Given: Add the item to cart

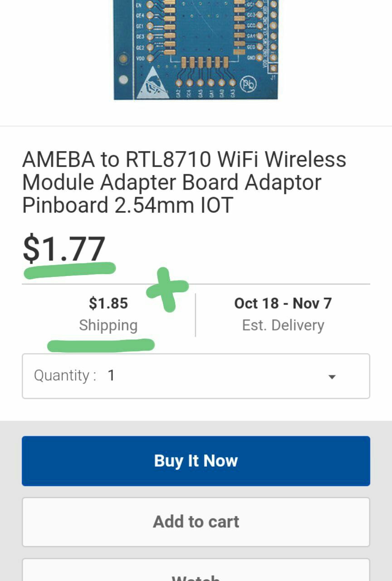Looking at the screenshot, I should (196, 522).
